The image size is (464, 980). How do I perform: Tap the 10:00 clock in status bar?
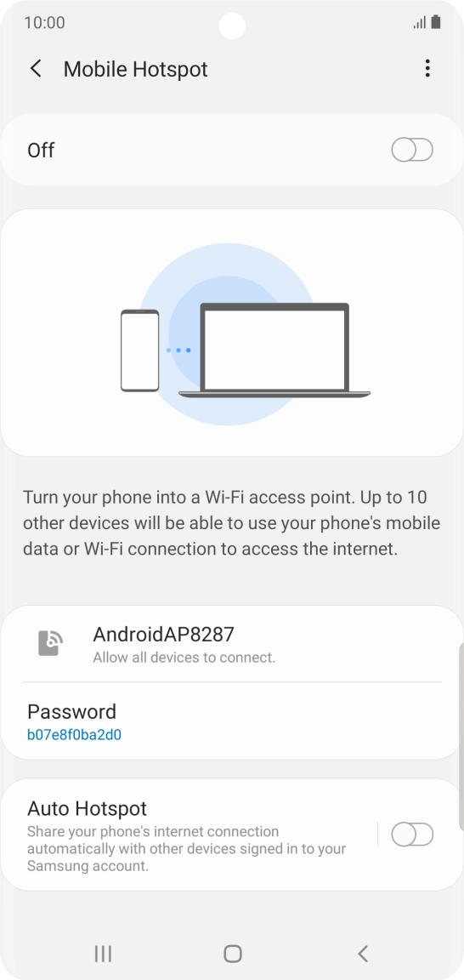tap(44, 23)
